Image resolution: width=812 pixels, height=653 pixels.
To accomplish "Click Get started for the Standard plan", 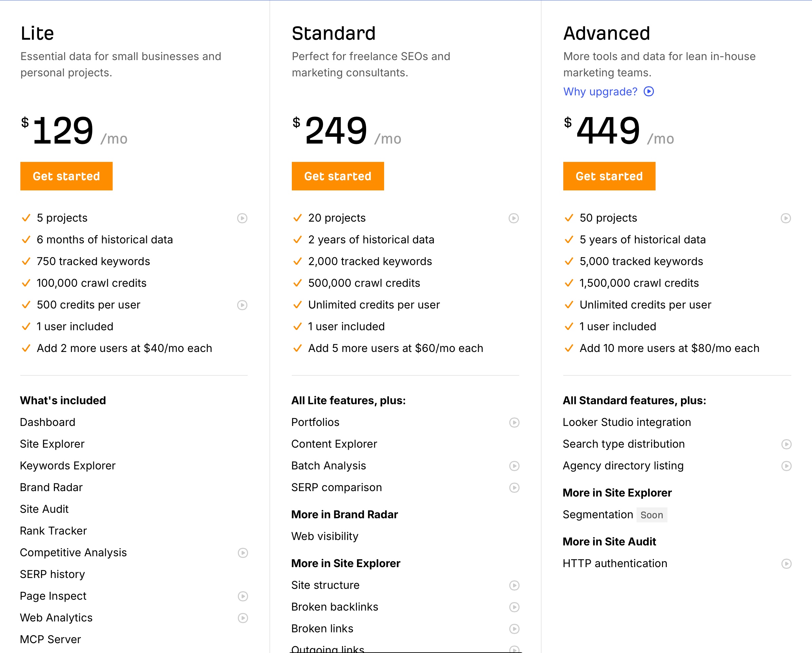I will [338, 176].
